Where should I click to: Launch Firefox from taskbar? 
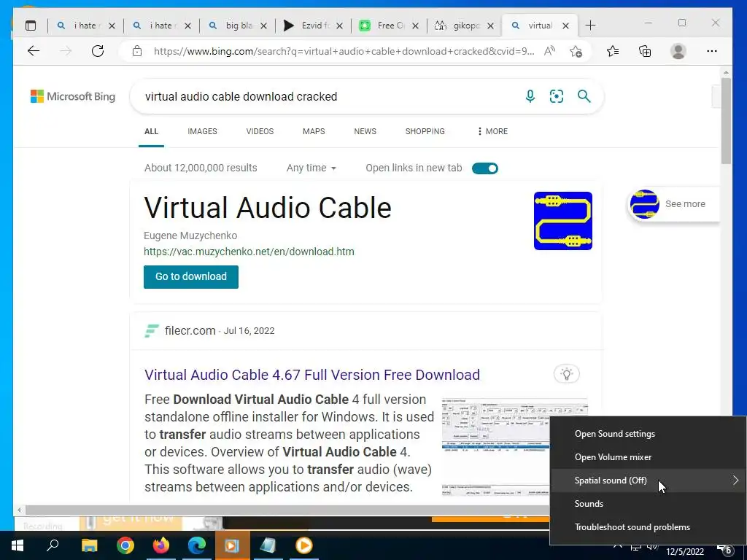161,545
